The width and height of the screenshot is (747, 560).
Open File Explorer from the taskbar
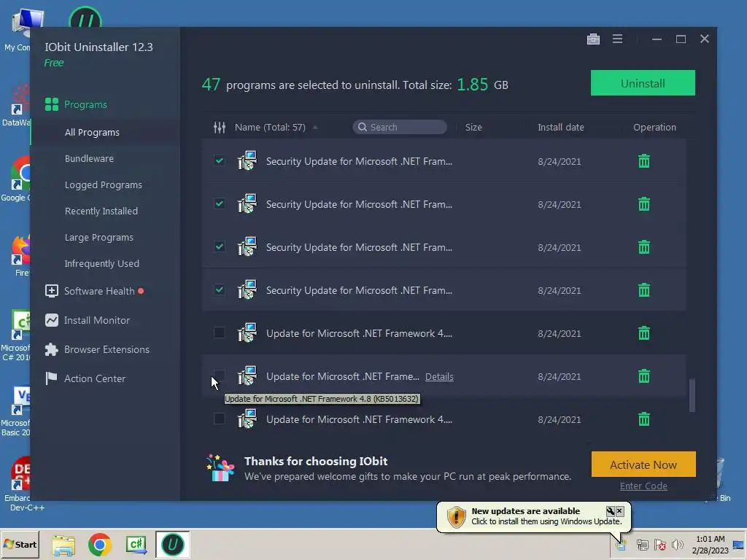click(63, 545)
